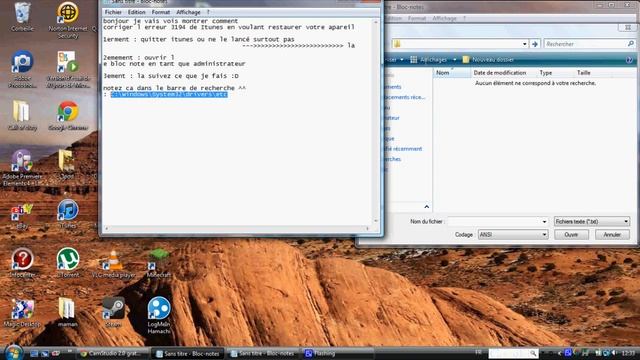Screen dimensions: 640x360
Task: Open Edition menu in front Notepad
Action: coord(136,12)
